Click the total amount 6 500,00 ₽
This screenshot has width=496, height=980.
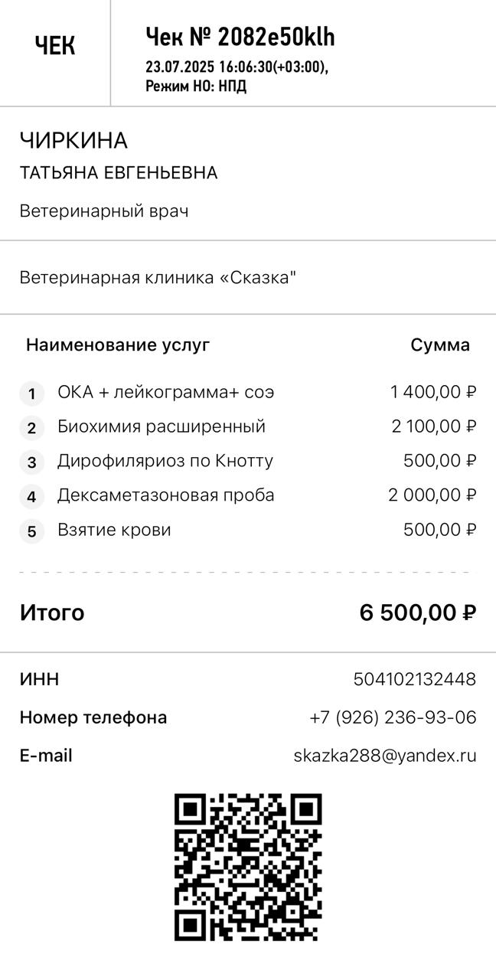click(418, 612)
